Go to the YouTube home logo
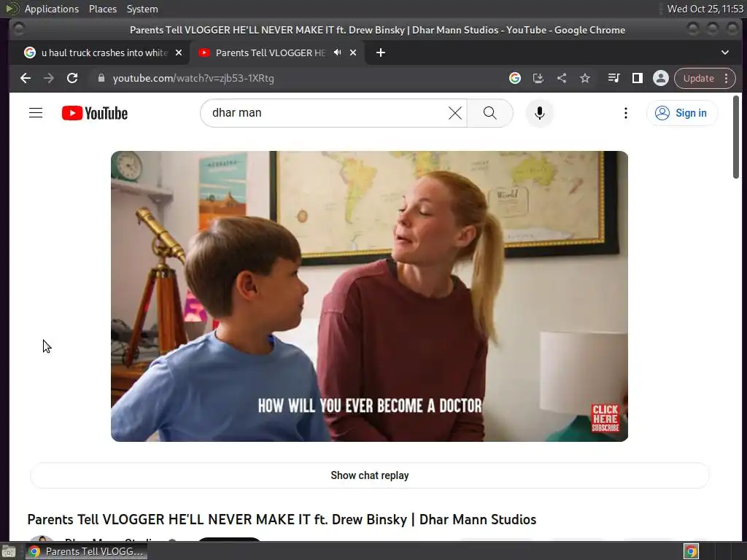The image size is (747, 560). [95, 113]
